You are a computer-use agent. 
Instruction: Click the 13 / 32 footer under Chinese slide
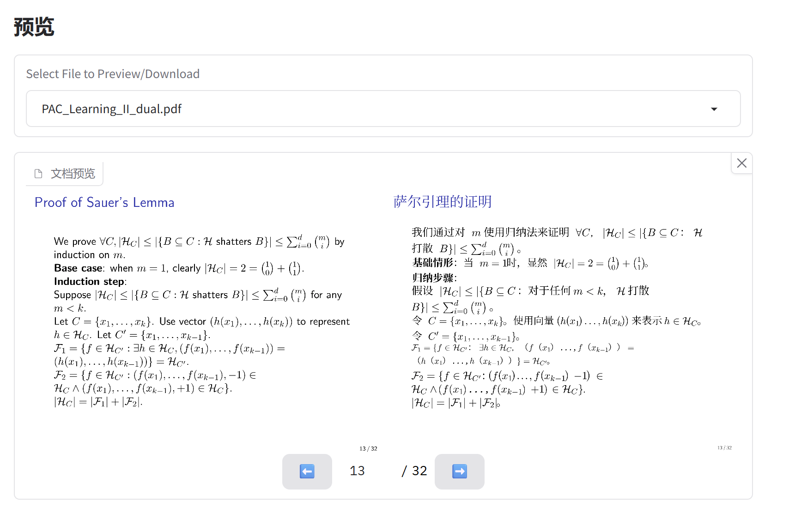pos(724,447)
